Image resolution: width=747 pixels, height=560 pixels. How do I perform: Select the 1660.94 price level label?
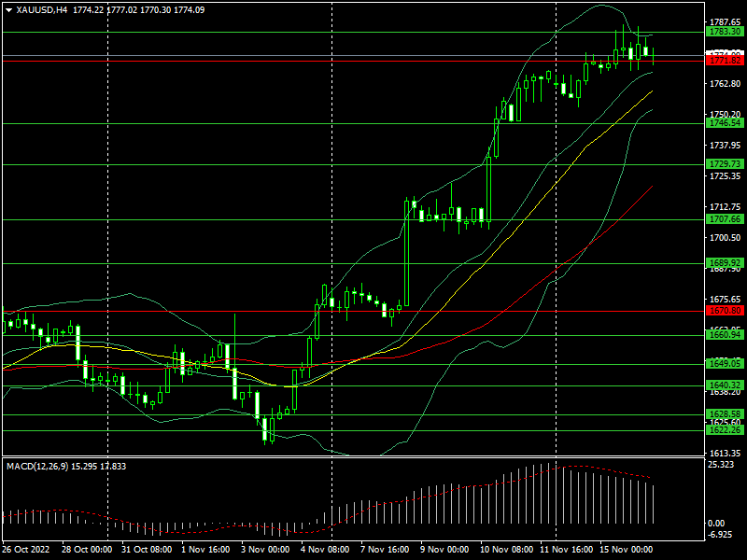(725, 335)
